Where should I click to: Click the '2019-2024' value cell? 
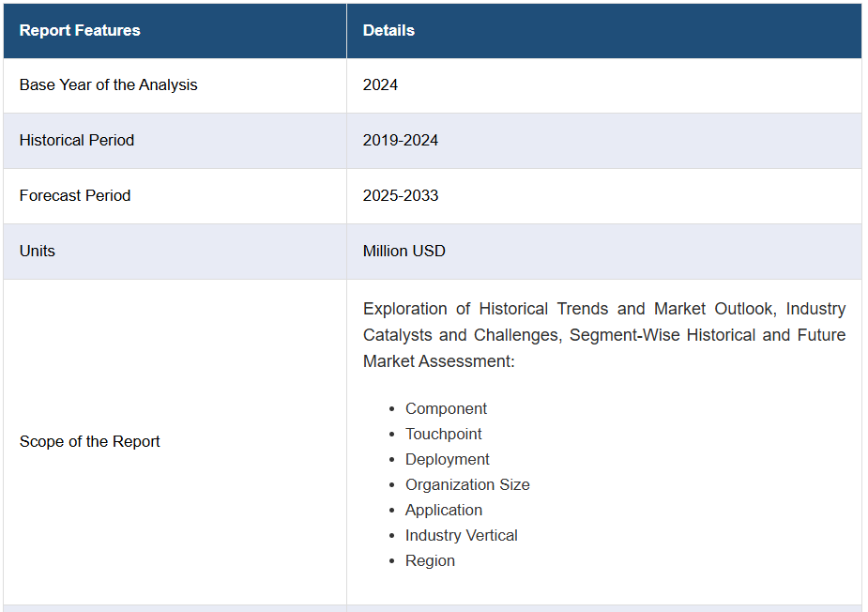(604, 141)
